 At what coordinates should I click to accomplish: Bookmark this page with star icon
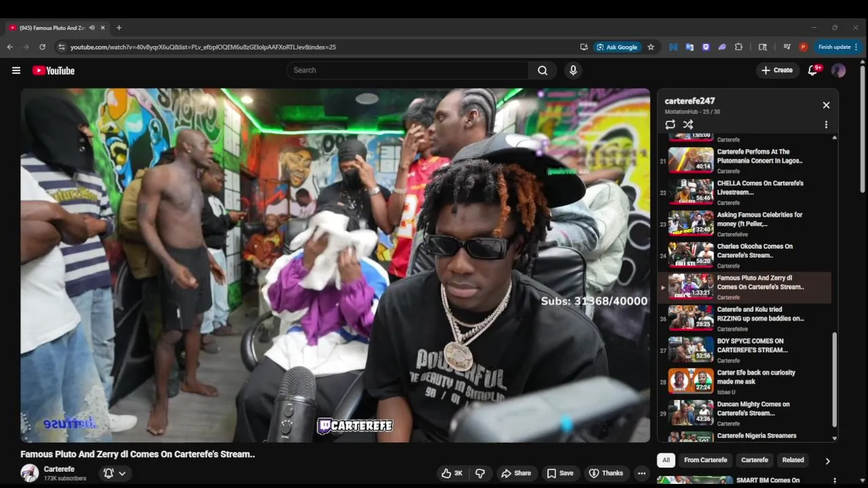point(651,47)
